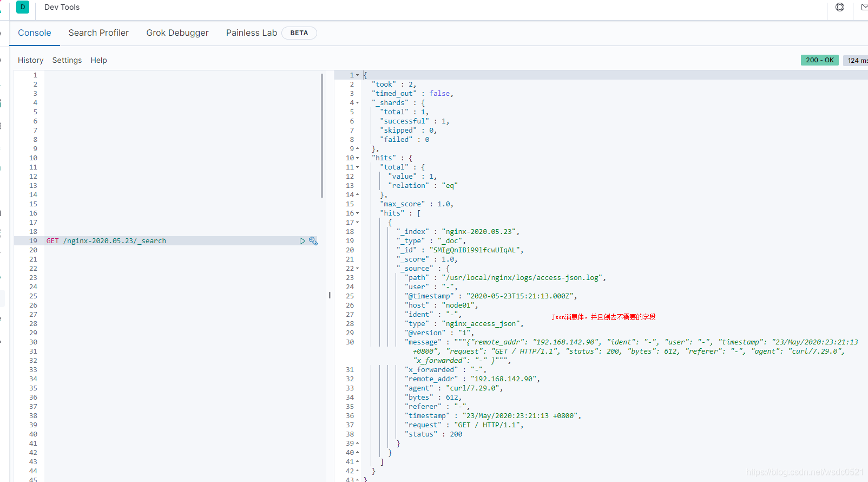868x482 pixels.
Task: Click the "request" : "GET / HTTP/1.1" line 37
Action: (x=464, y=425)
